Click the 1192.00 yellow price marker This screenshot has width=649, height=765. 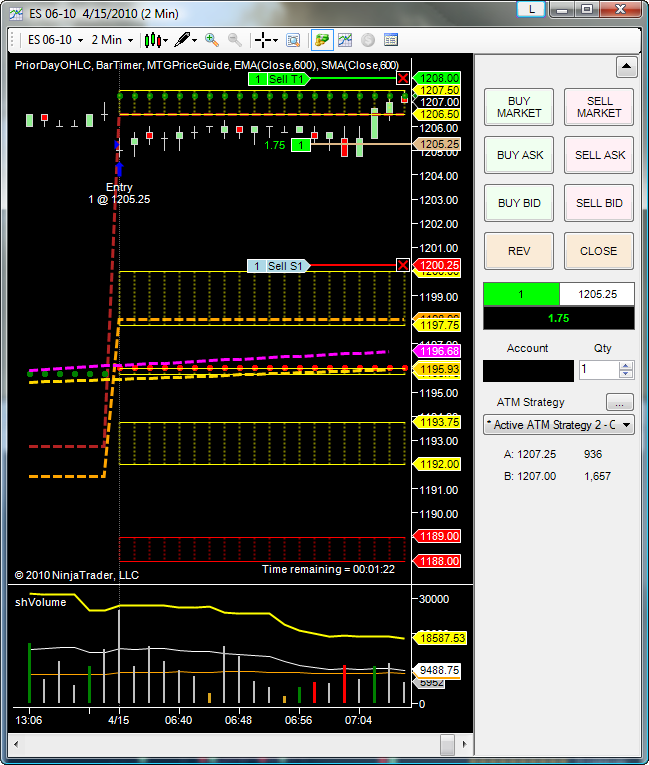click(x=437, y=464)
